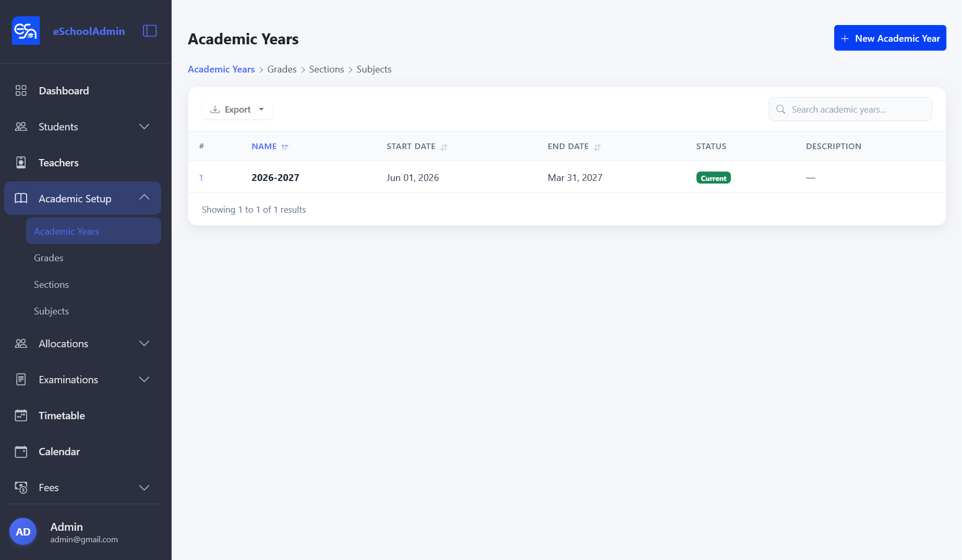Open the Calendar menu label

click(59, 452)
